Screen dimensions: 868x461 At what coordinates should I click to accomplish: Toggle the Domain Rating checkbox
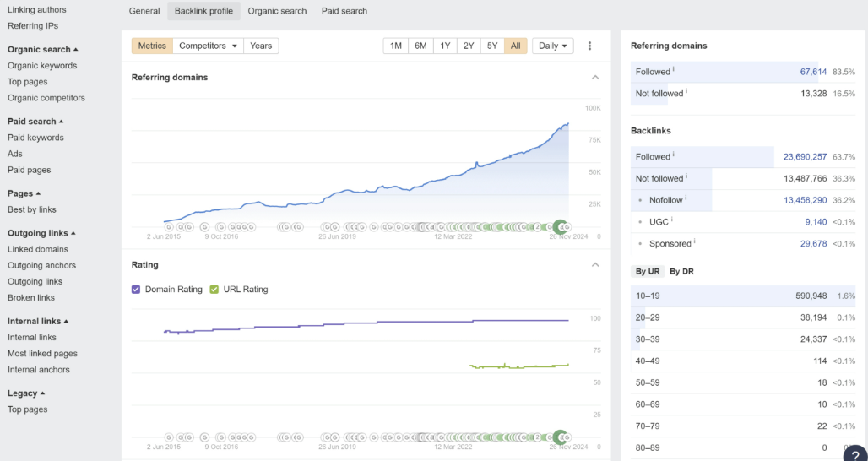(x=137, y=290)
